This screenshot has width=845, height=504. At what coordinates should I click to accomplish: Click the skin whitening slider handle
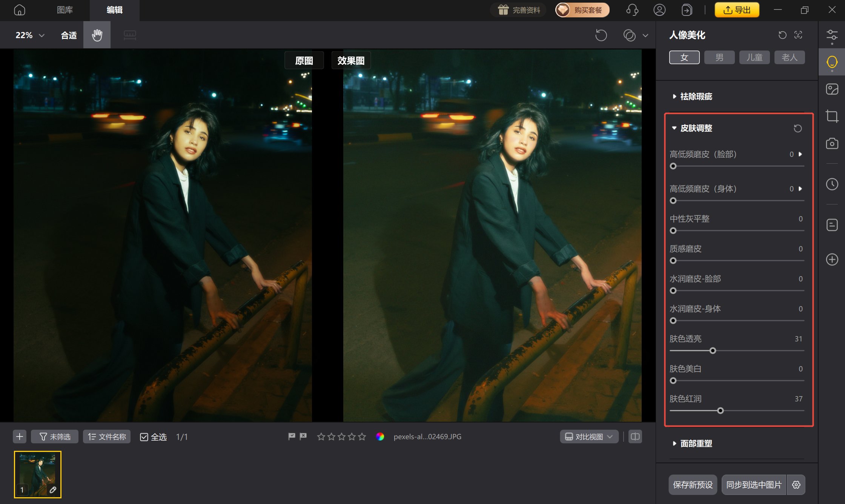673,381
